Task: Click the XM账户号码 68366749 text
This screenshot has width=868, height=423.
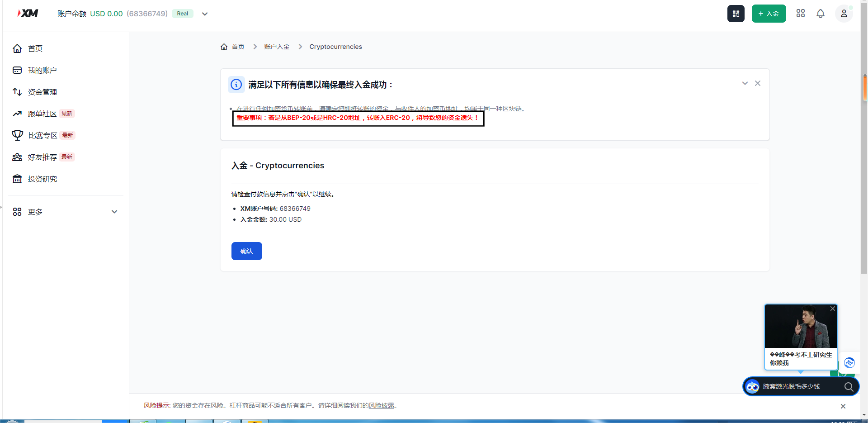Action: click(275, 209)
